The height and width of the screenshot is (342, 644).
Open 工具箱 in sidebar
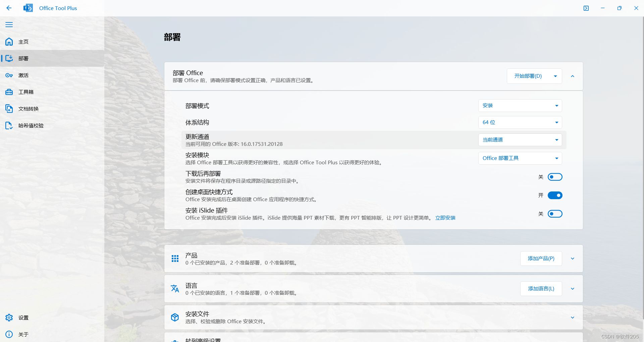click(x=52, y=92)
